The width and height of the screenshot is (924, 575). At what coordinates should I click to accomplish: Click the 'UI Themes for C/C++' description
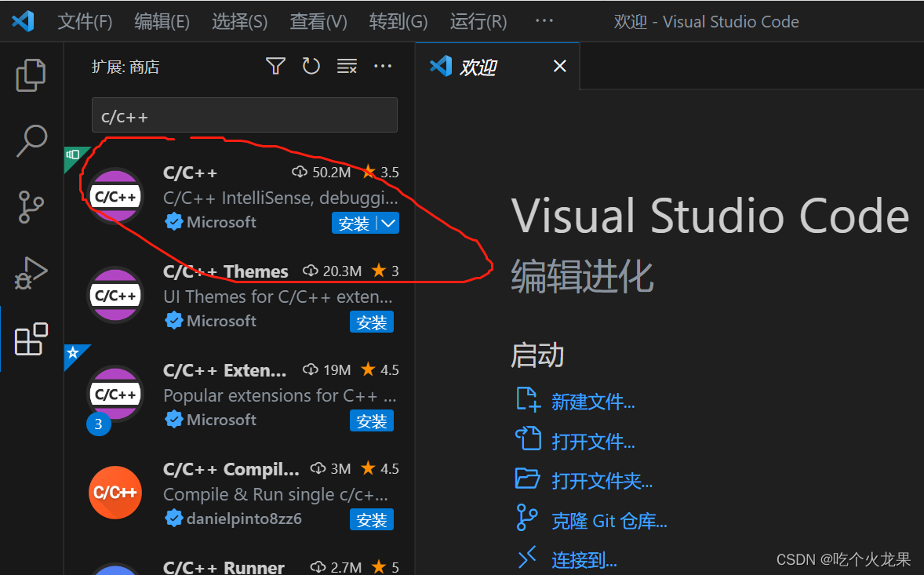click(x=278, y=297)
